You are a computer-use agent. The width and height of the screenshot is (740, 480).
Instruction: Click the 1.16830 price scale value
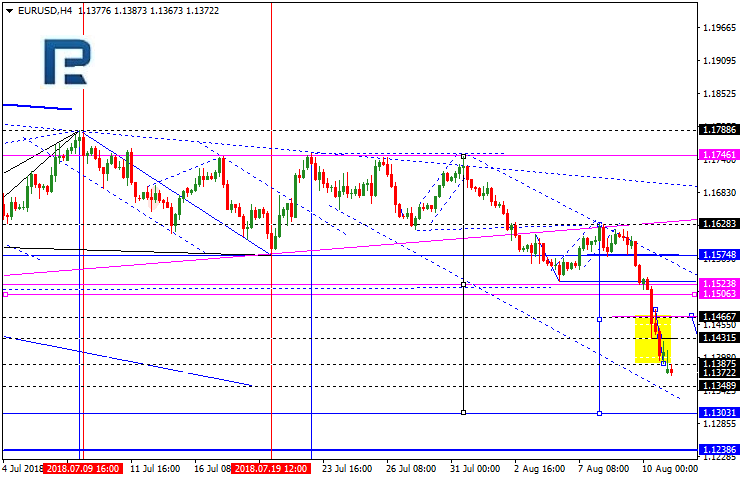click(x=719, y=193)
